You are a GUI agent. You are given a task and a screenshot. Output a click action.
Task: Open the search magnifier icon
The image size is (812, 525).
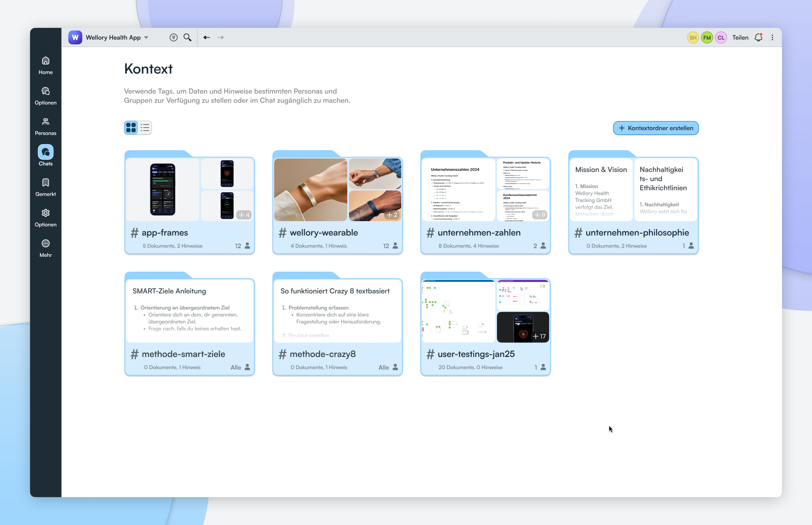187,37
